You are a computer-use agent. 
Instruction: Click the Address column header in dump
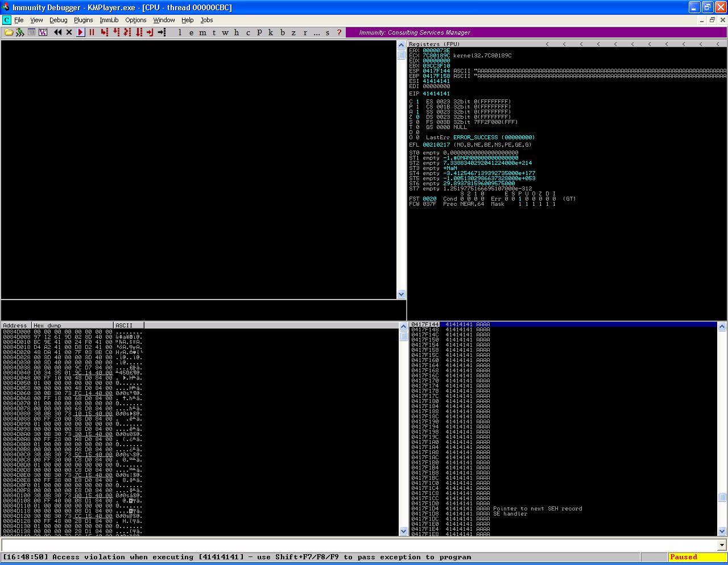coord(16,325)
